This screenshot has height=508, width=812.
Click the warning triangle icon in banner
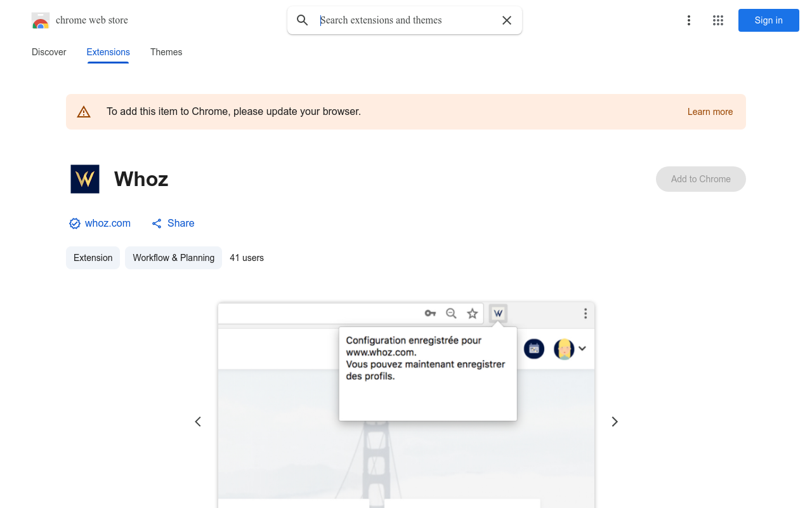pos(84,112)
